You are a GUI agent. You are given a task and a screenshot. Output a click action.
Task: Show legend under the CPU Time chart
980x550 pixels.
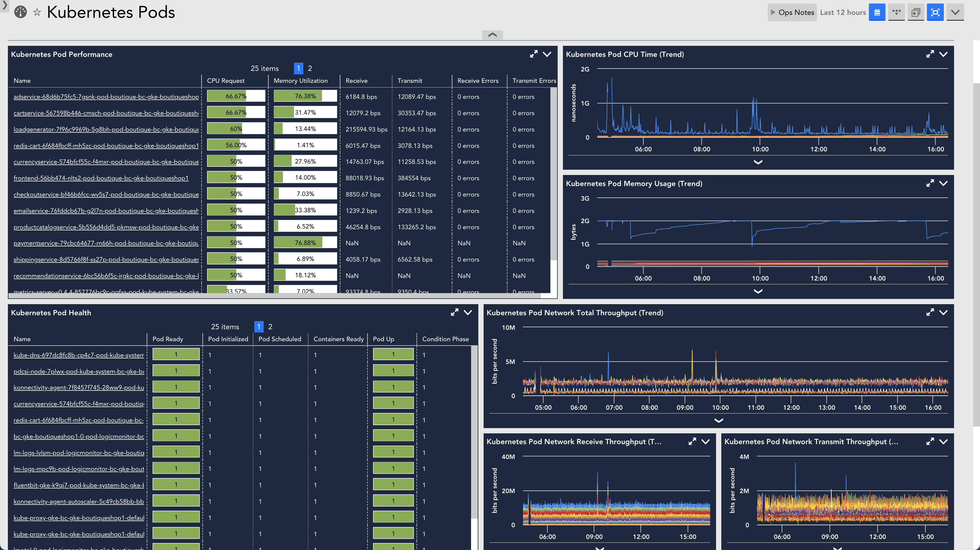coord(758,162)
